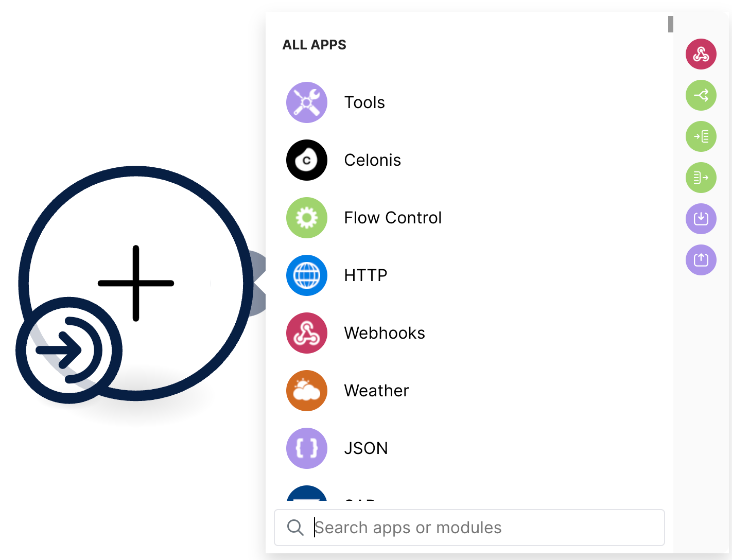Select the Tools app icon
732x560 pixels.
(307, 102)
